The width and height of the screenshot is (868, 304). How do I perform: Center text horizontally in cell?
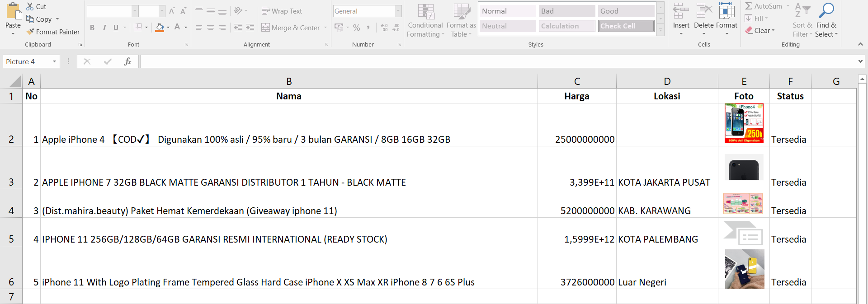(211, 28)
